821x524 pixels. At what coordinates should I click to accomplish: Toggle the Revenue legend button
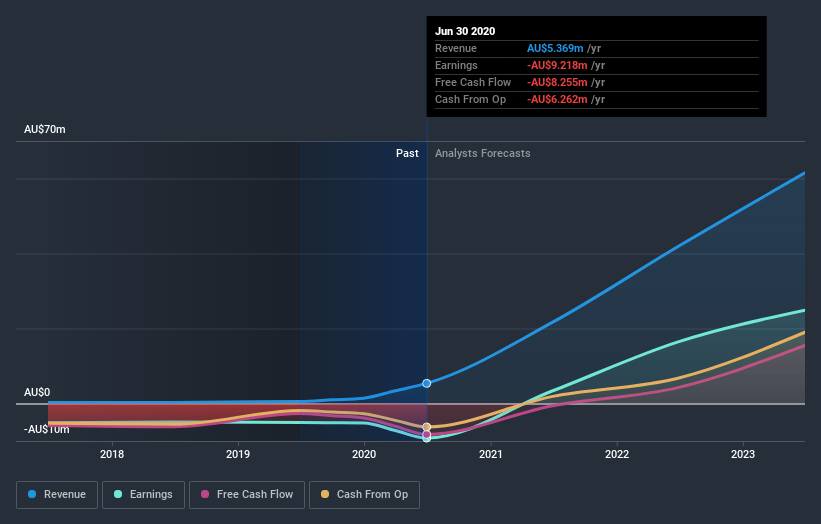pyautogui.click(x=57, y=495)
